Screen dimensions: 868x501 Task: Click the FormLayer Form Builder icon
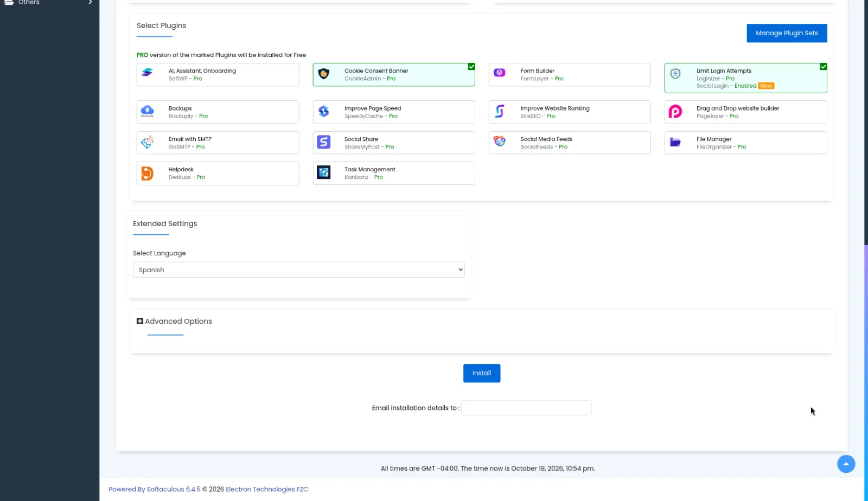pos(500,73)
